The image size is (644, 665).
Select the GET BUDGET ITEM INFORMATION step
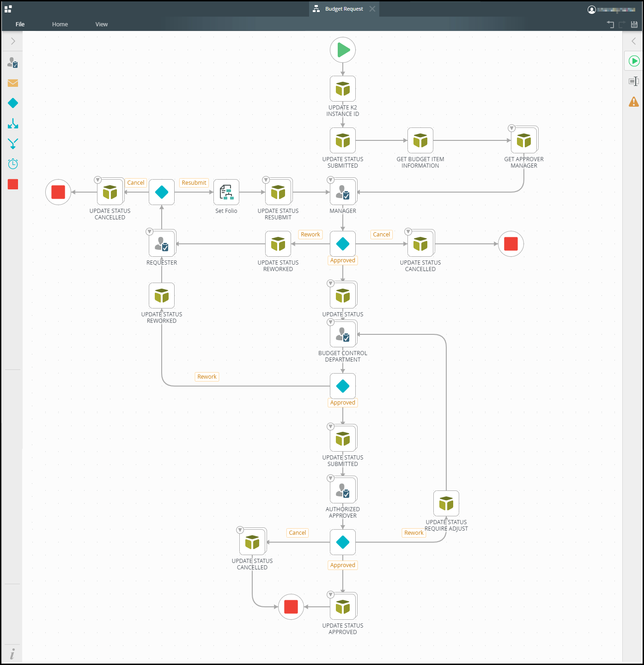[420, 140]
